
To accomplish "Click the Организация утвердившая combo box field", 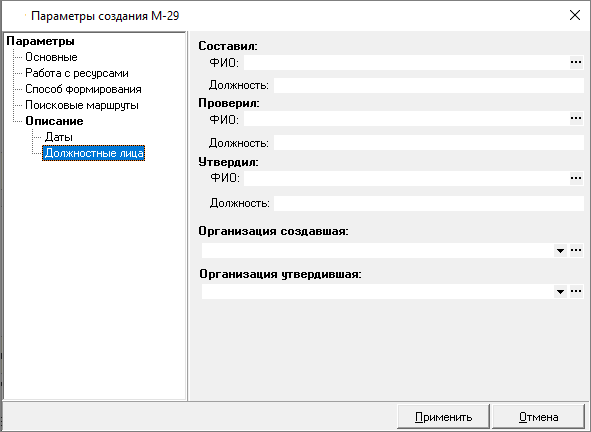I will pyautogui.click(x=378, y=291).
